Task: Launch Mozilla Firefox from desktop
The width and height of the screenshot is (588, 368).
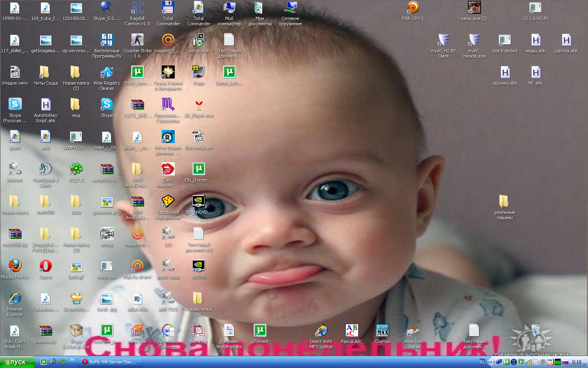Action: point(15,269)
